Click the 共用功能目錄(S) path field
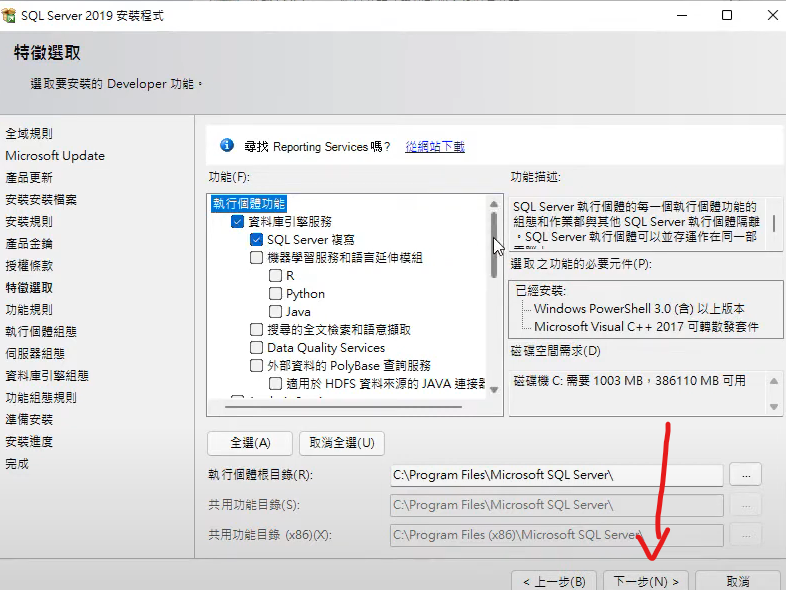Viewport: 786px width, 590px height. (556, 505)
